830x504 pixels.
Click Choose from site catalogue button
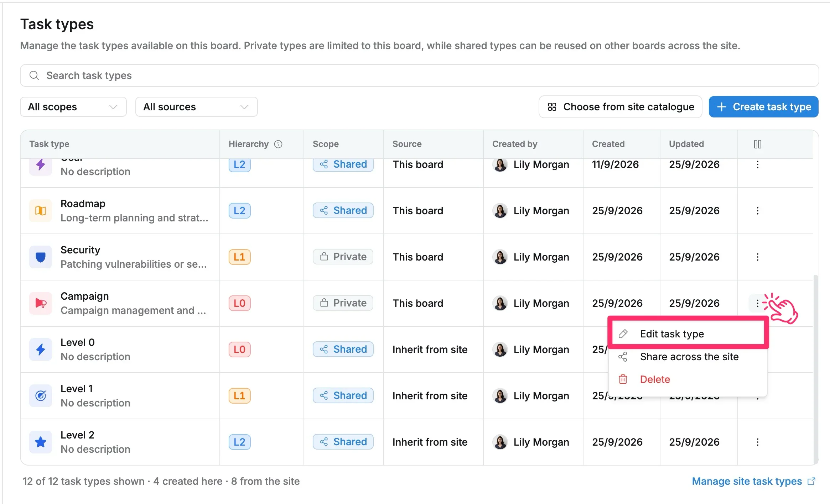(620, 107)
